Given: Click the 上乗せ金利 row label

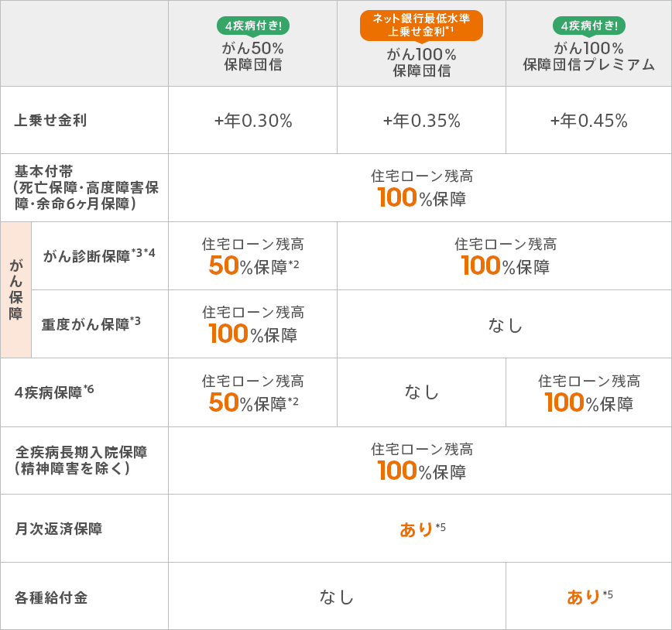Looking at the screenshot, I should click(51, 120).
